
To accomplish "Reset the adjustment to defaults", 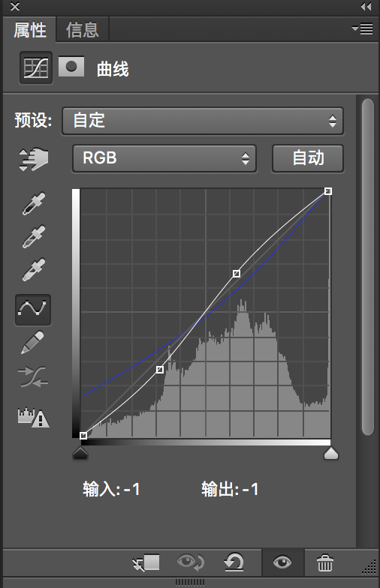I will click(x=234, y=562).
